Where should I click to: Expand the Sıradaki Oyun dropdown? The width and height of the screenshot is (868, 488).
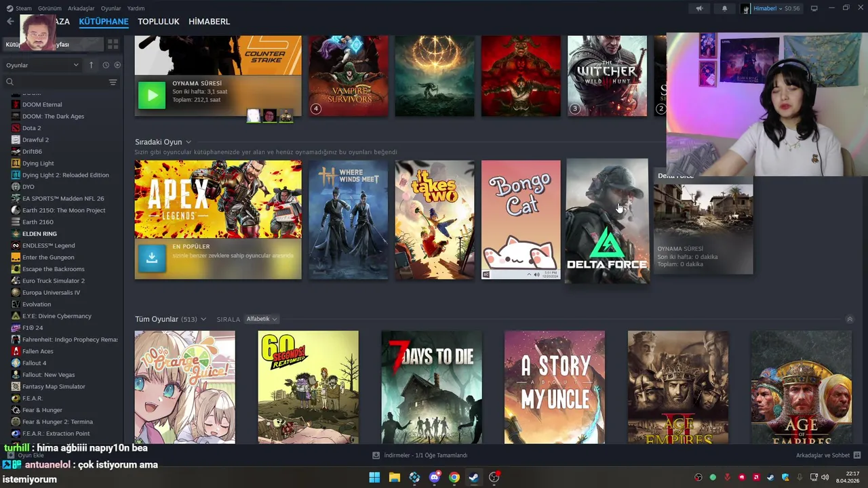189,142
